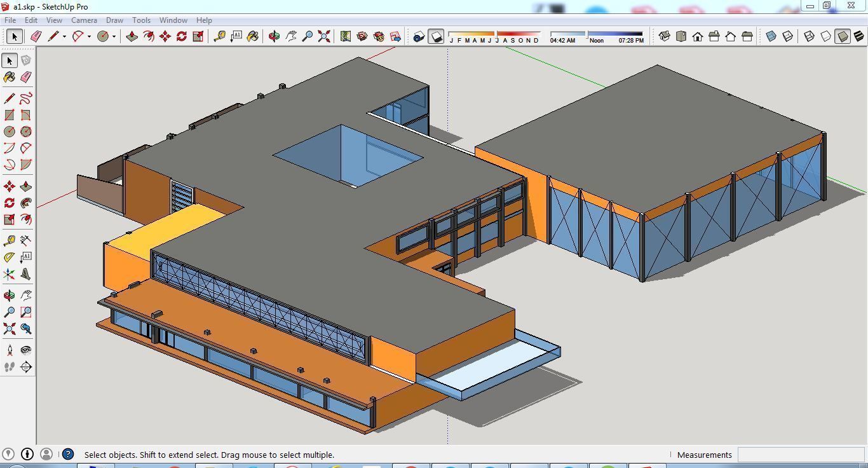This screenshot has width=868, height=468.
Task: Open the Draw menu
Action: [x=114, y=20]
